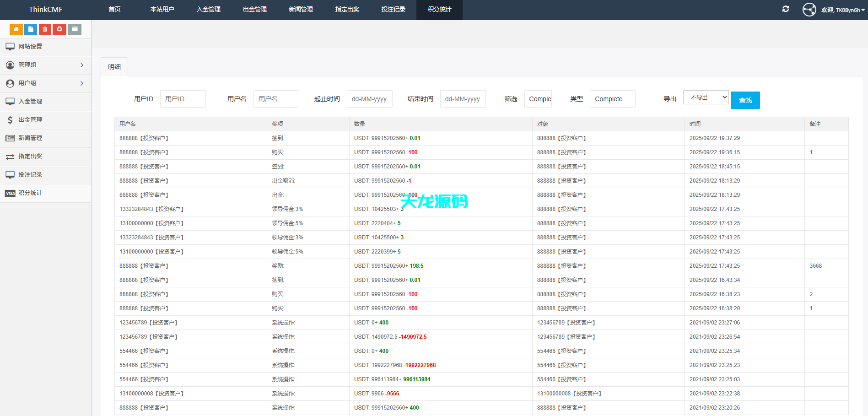
Task: Click the blue new document icon
Action: [x=31, y=29]
